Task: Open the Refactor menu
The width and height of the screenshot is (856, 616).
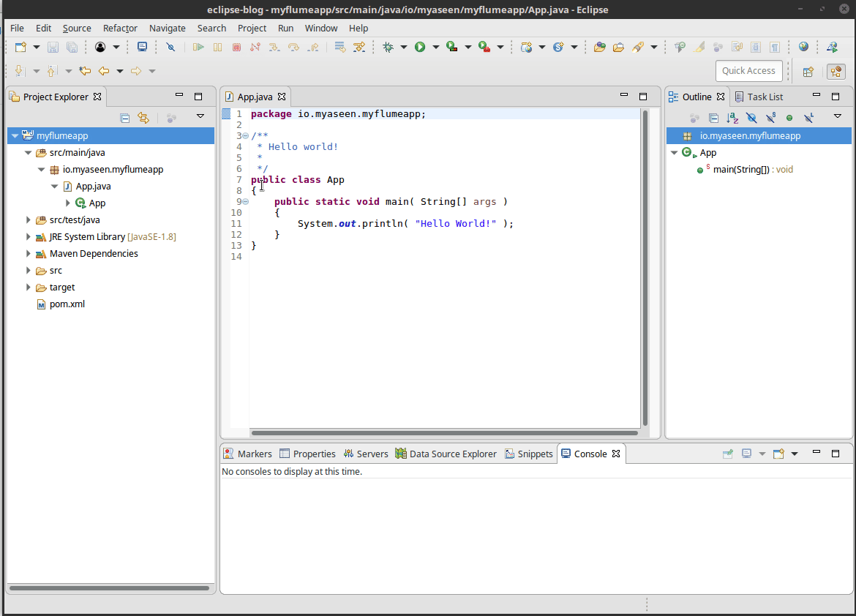Action: coord(120,28)
